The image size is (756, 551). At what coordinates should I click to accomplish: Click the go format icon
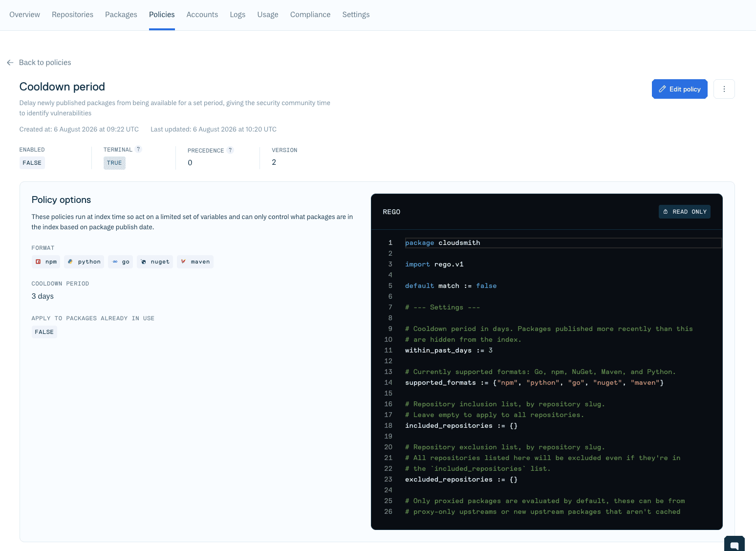[x=115, y=262]
